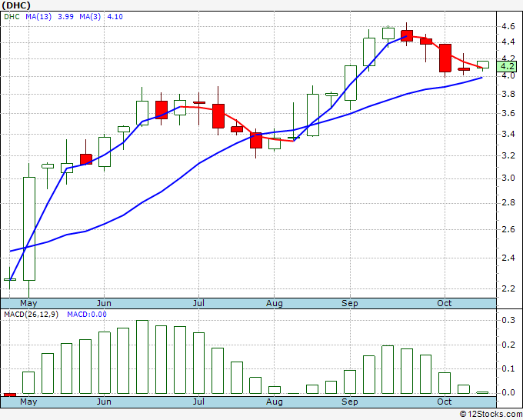The width and height of the screenshot is (523, 420).
Task: Click the 0.3 MACD axis label
Action: pos(508,321)
